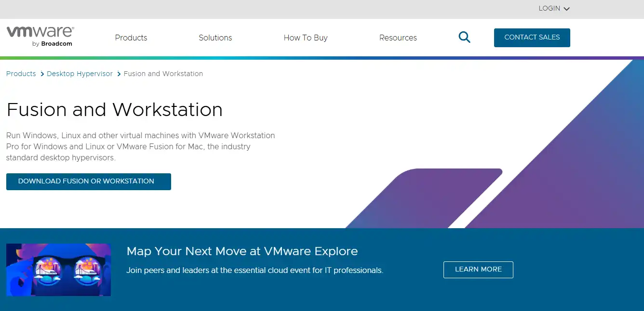Open the VMware Explore banner thumbnail
This screenshot has width=644, height=311.
click(59, 270)
